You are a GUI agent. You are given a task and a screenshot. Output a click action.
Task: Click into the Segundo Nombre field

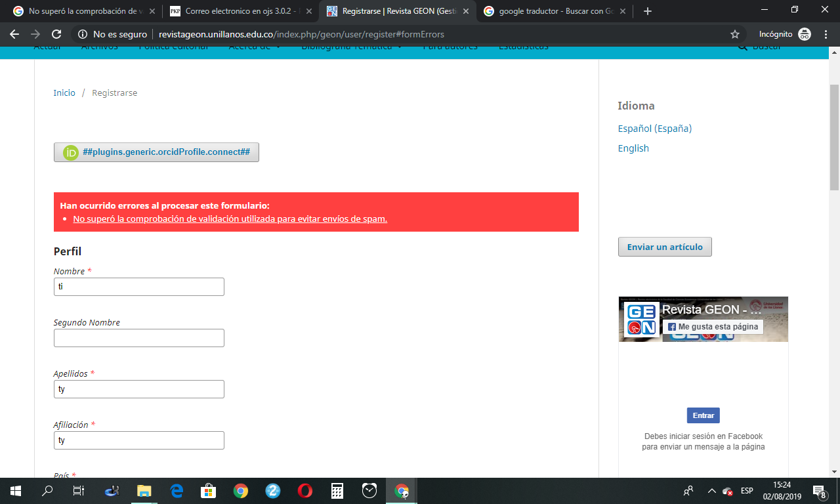click(x=139, y=338)
